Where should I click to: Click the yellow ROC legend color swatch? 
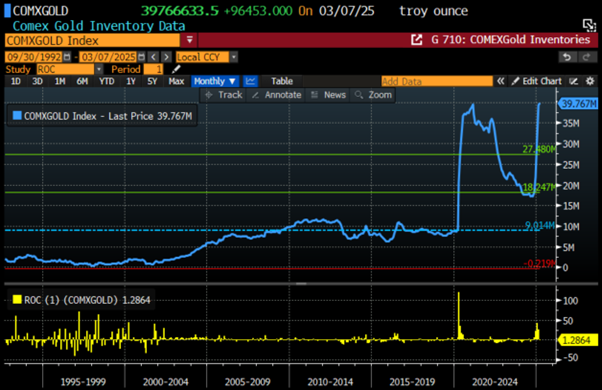[17, 299]
